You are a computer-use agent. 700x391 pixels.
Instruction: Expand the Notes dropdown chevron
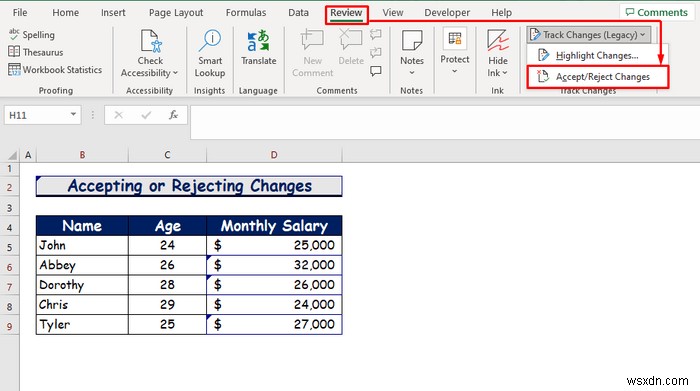(x=412, y=73)
